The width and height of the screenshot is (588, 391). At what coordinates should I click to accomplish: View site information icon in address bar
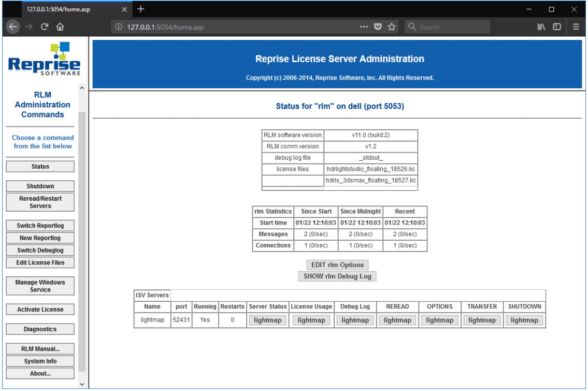tap(119, 27)
